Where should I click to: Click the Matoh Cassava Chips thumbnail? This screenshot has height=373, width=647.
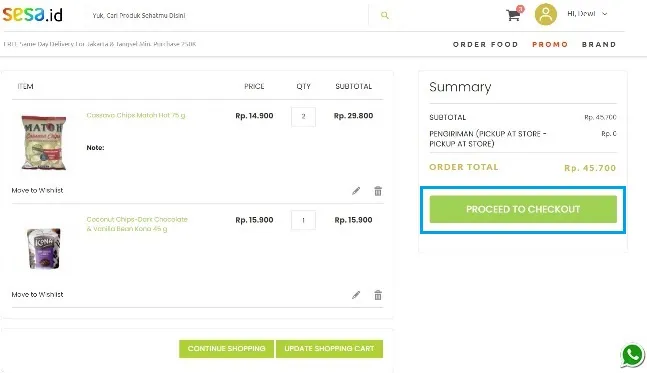coord(44,143)
